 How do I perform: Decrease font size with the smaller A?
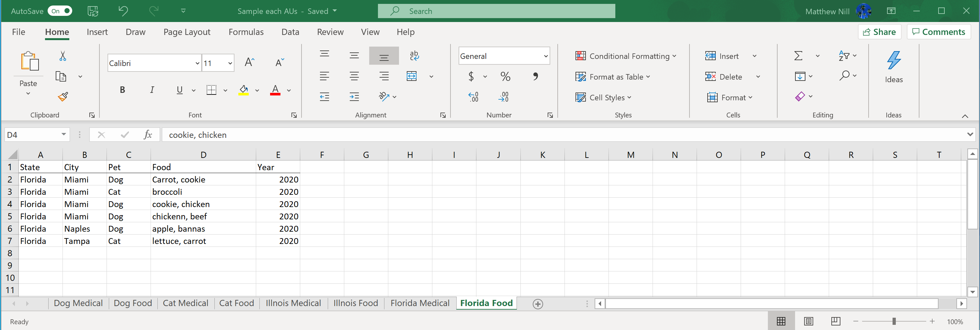279,62
